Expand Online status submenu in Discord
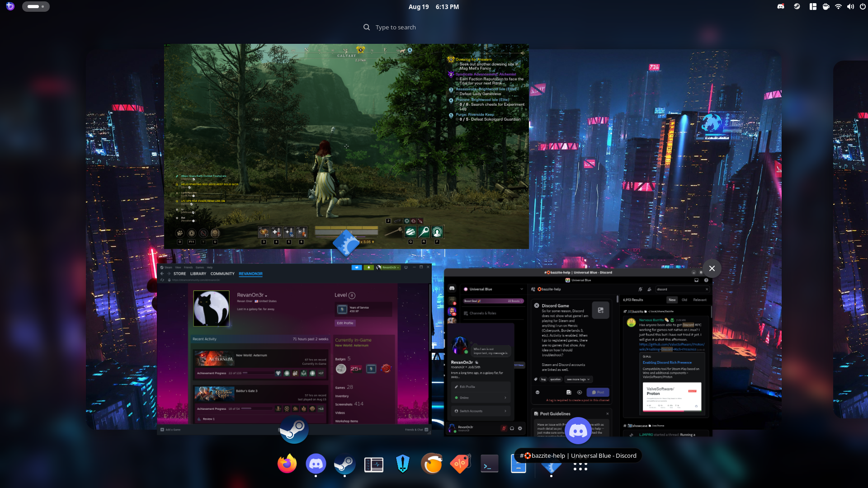The height and width of the screenshot is (488, 868). [x=481, y=398]
